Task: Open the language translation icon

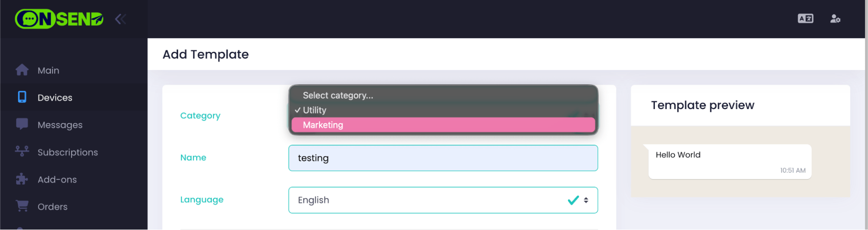Action: point(805,19)
